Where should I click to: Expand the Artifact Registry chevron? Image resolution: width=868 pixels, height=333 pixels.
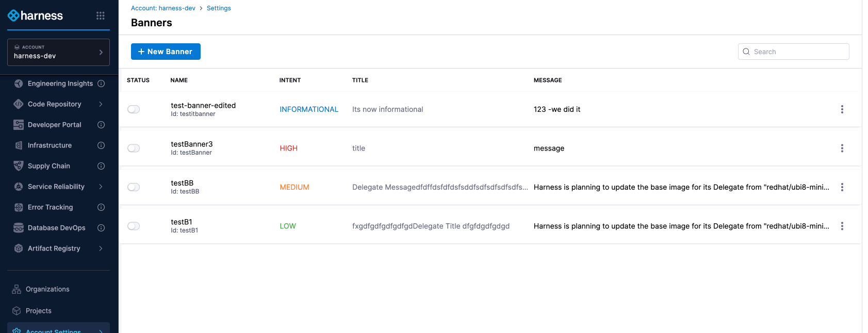tap(101, 248)
